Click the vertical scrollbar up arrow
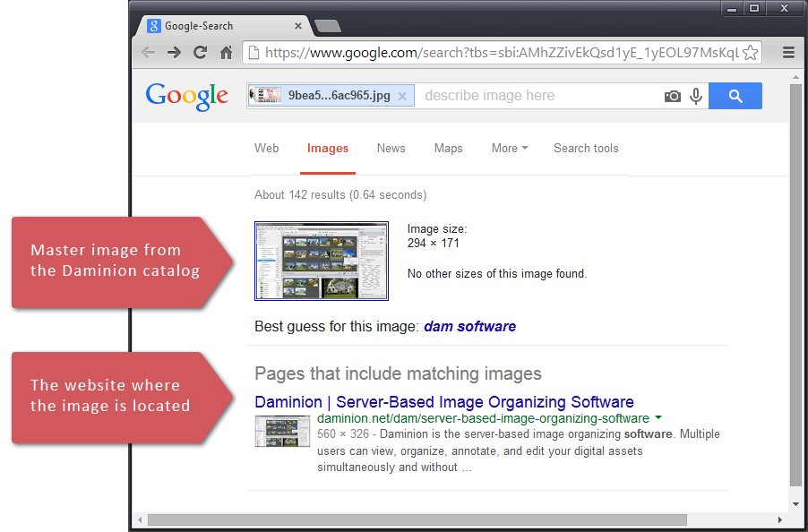 (x=795, y=77)
